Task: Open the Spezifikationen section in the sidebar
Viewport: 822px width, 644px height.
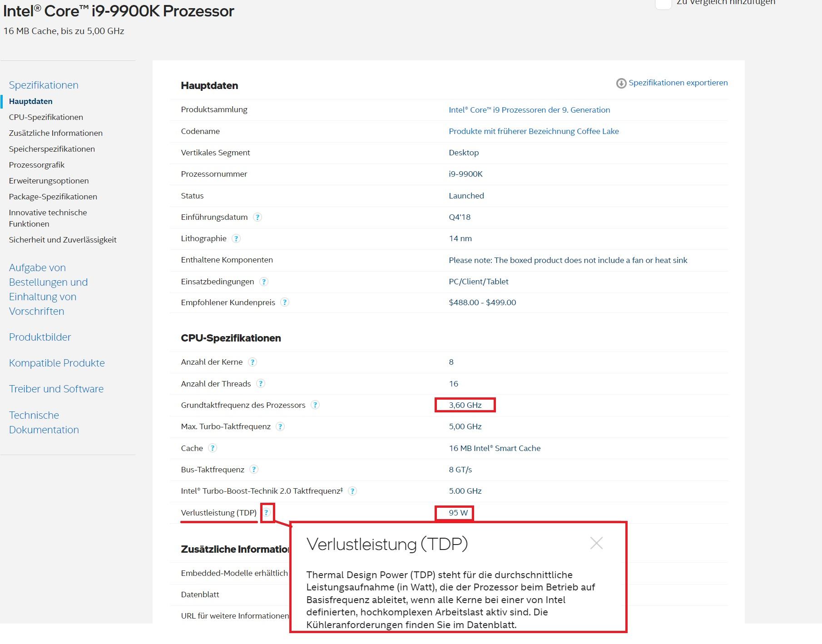Action: pos(44,85)
